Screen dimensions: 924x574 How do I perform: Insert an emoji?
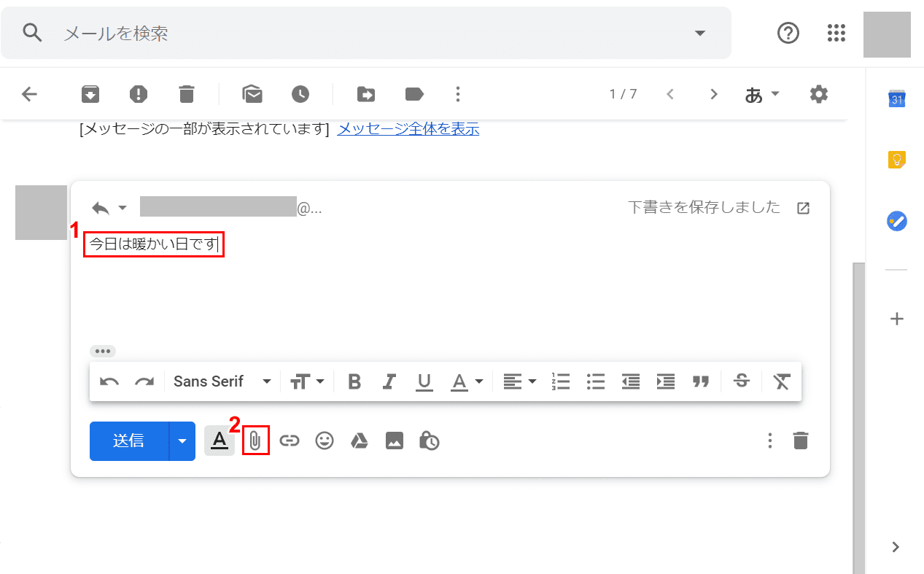(325, 441)
